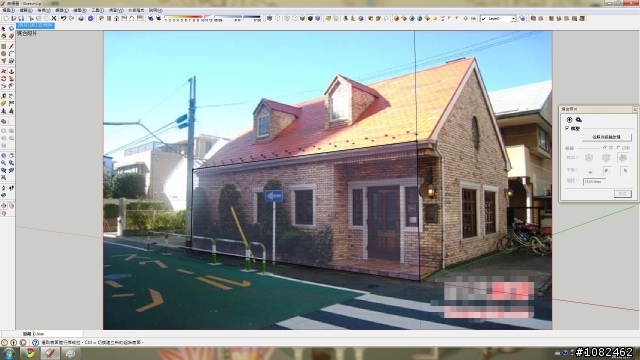Click the Print icon in toolbar

click(81, 18)
